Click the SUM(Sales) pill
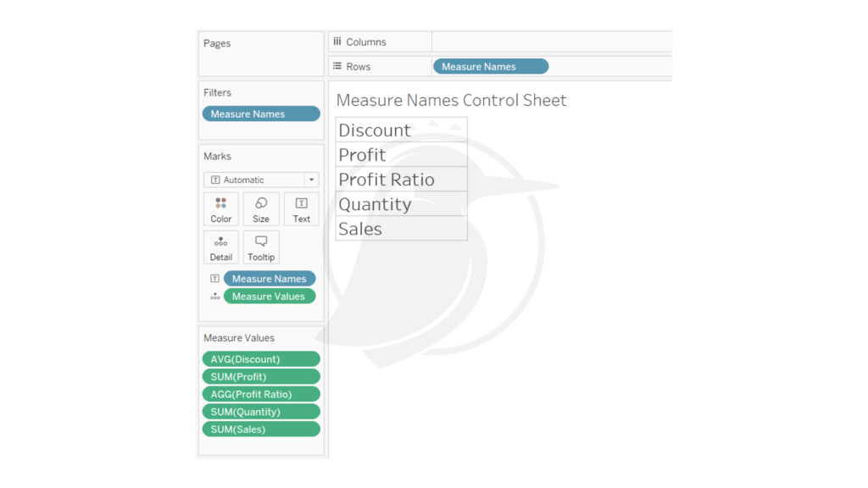The image size is (868, 488). click(x=261, y=430)
